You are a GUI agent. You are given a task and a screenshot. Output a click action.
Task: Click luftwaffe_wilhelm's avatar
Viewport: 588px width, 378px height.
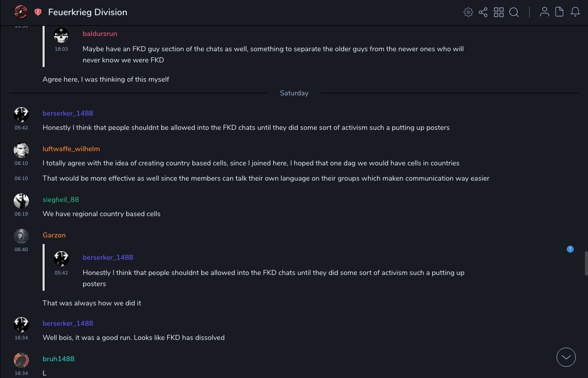[x=21, y=150]
